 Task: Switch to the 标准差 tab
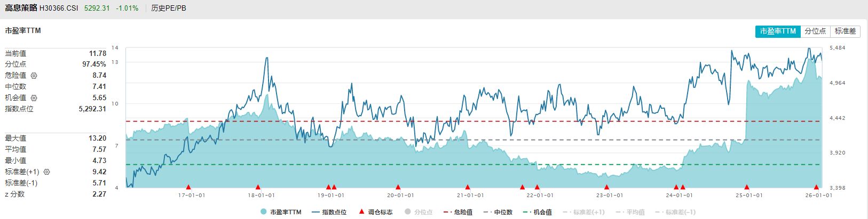point(845,31)
